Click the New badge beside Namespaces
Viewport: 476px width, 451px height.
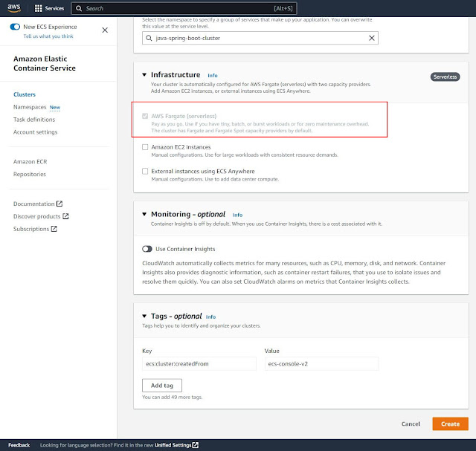[x=55, y=108]
